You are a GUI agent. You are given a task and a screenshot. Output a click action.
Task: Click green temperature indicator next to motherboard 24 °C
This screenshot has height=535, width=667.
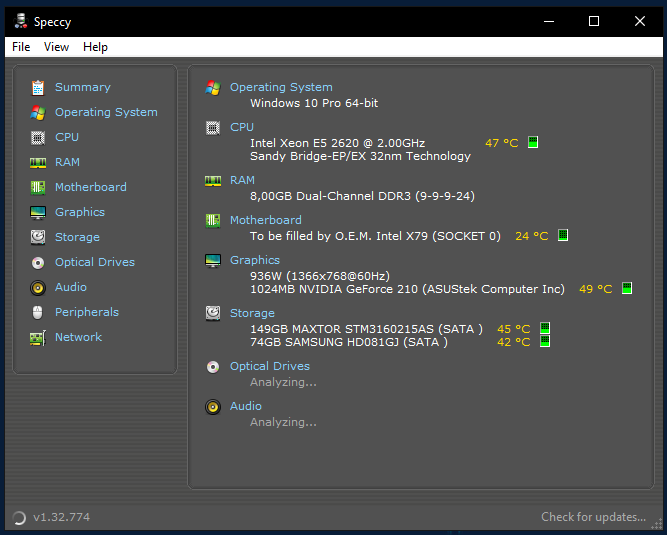coord(563,235)
